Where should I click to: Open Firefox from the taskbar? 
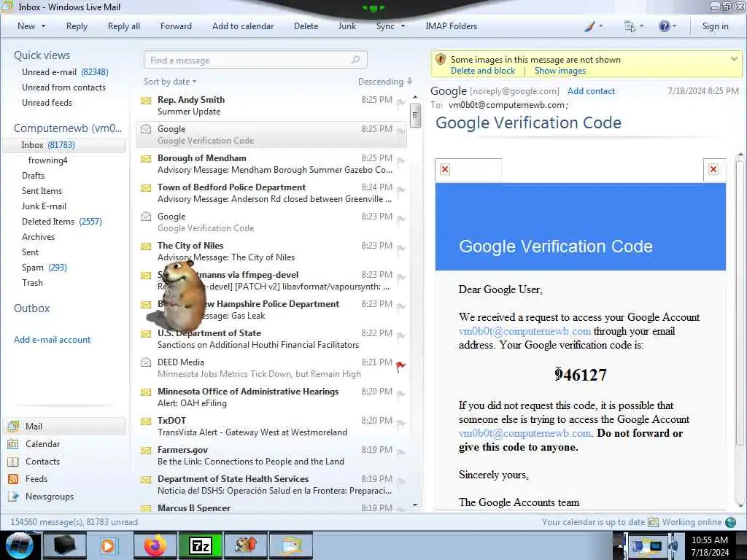coord(155,545)
